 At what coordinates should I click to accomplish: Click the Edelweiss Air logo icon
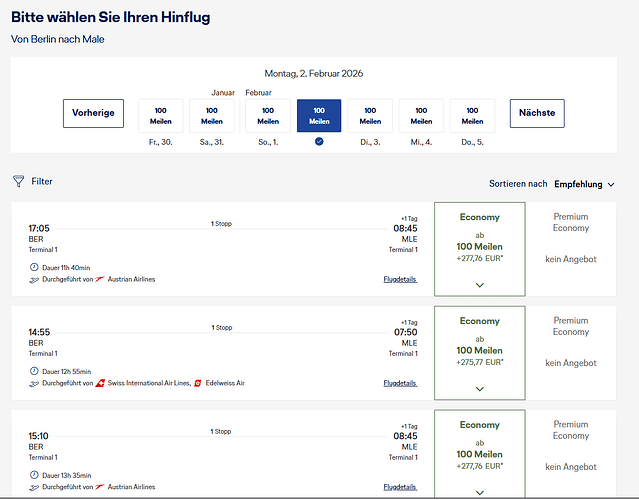[198, 383]
